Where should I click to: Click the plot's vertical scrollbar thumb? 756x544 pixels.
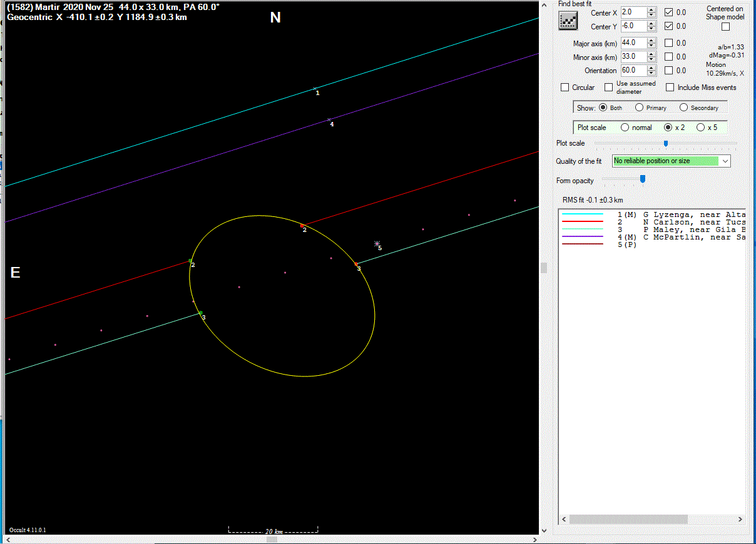543,268
